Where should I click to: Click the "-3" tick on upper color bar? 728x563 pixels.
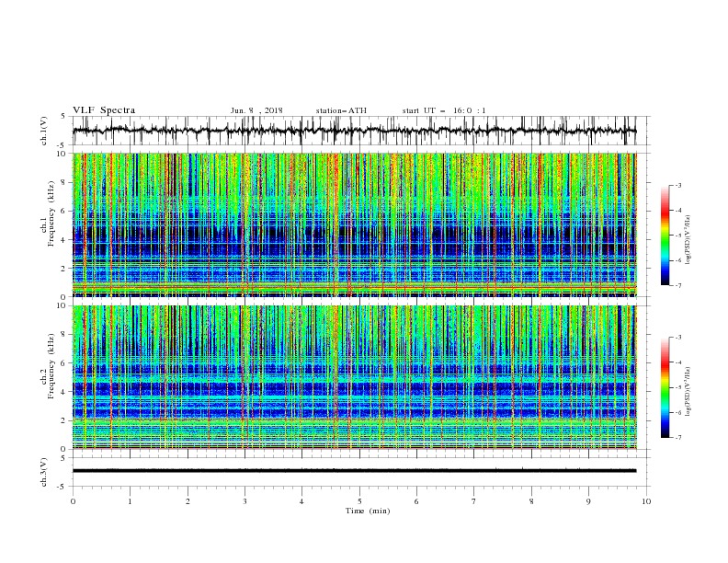(677, 185)
